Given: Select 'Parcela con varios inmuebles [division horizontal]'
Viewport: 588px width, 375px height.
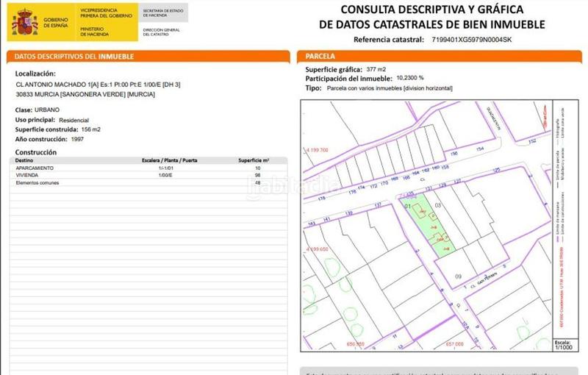Looking at the screenshot, I should coord(390,88).
